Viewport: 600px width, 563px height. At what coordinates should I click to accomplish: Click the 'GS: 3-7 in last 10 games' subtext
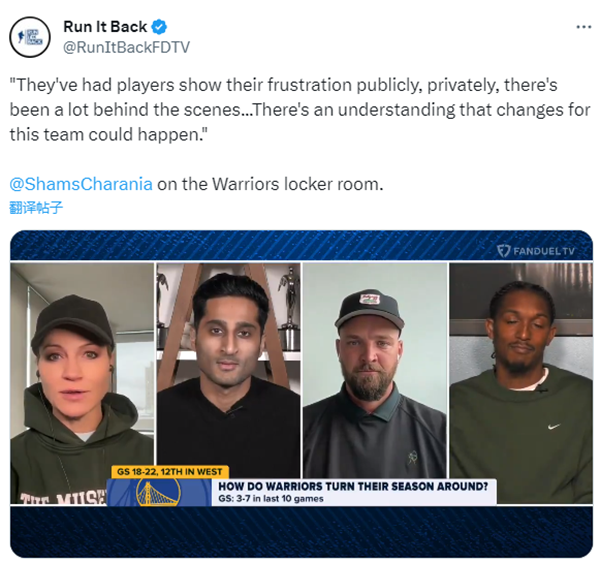pyautogui.click(x=271, y=499)
